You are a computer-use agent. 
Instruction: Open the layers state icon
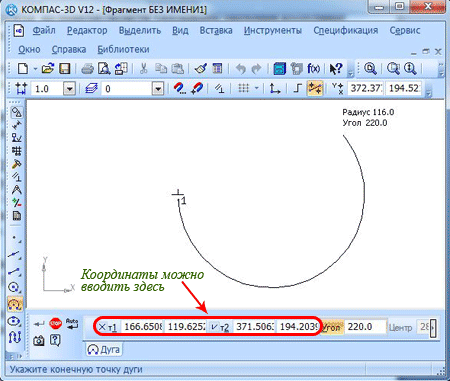(x=91, y=89)
